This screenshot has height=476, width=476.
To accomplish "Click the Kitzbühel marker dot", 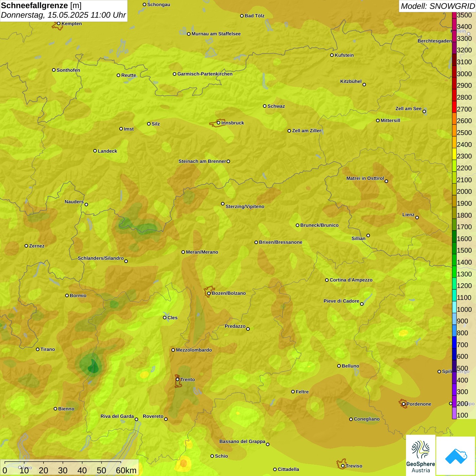I will click(364, 84).
